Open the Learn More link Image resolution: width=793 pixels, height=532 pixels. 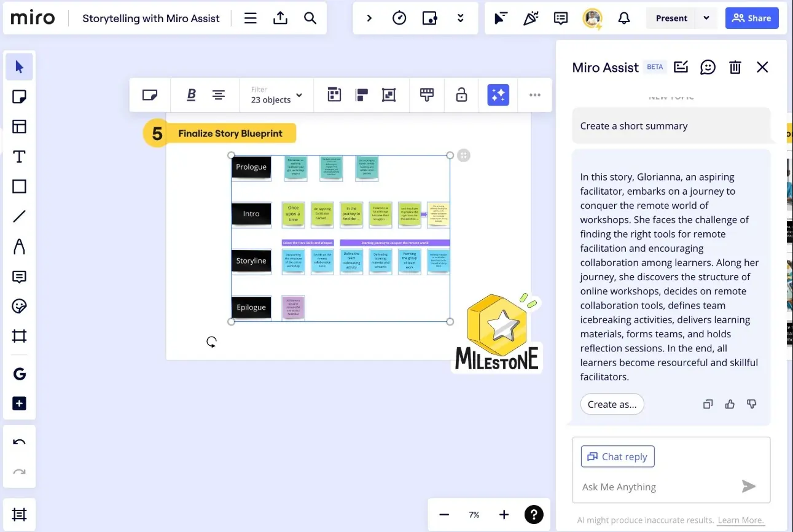740,520
